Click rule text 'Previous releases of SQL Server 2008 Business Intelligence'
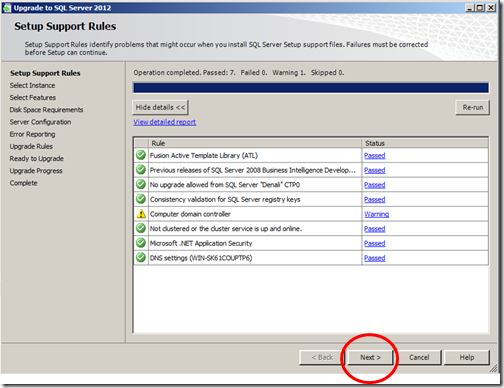Image resolution: width=504 pixels, height=388 pixels. (x=252, y=170)
